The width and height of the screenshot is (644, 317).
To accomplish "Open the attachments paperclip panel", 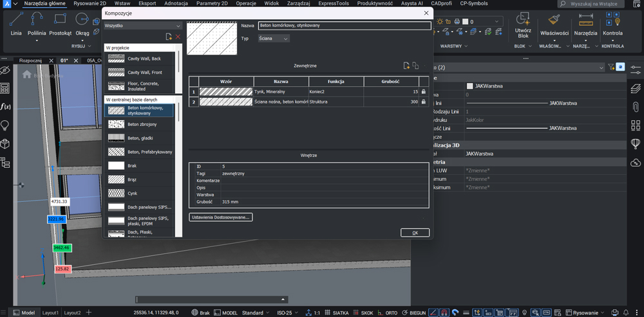I will click(636, 107).
